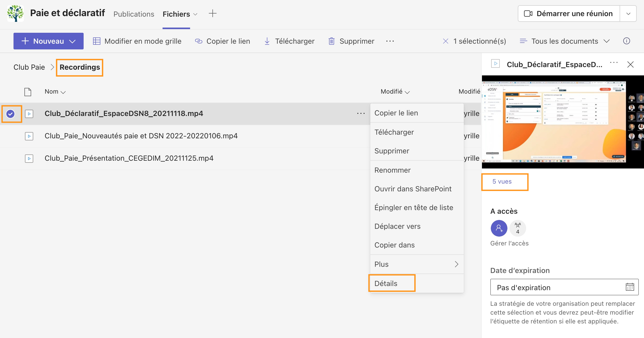Open calendar picker for expiration date

630,287
